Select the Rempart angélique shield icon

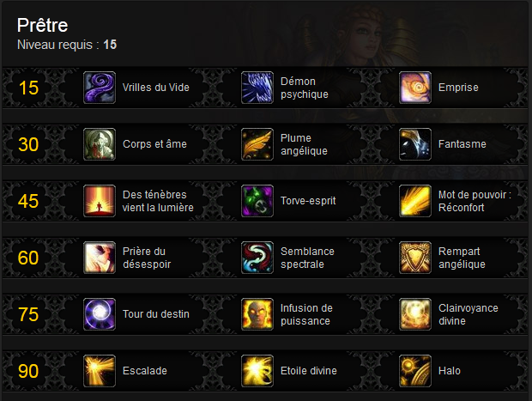pyautogui.click(x=415, y=258)
